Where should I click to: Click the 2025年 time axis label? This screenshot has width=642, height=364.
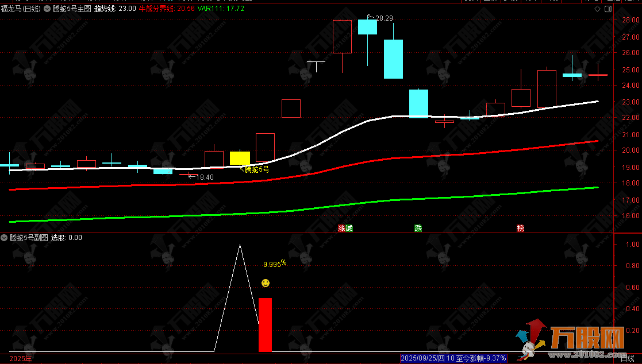pos(20,359)
